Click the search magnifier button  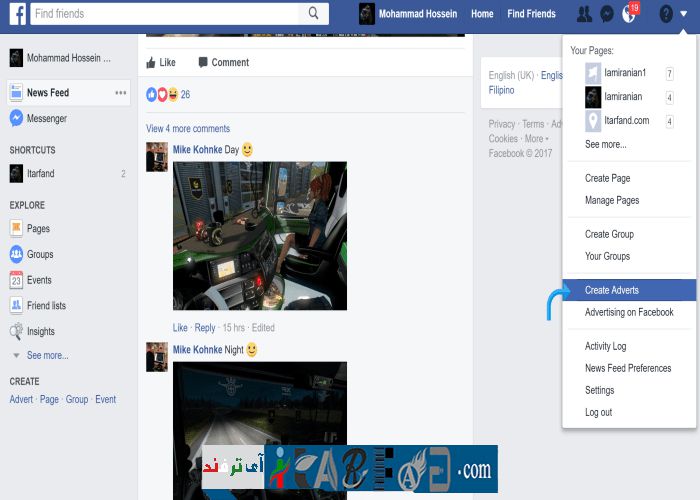[314, 13]
